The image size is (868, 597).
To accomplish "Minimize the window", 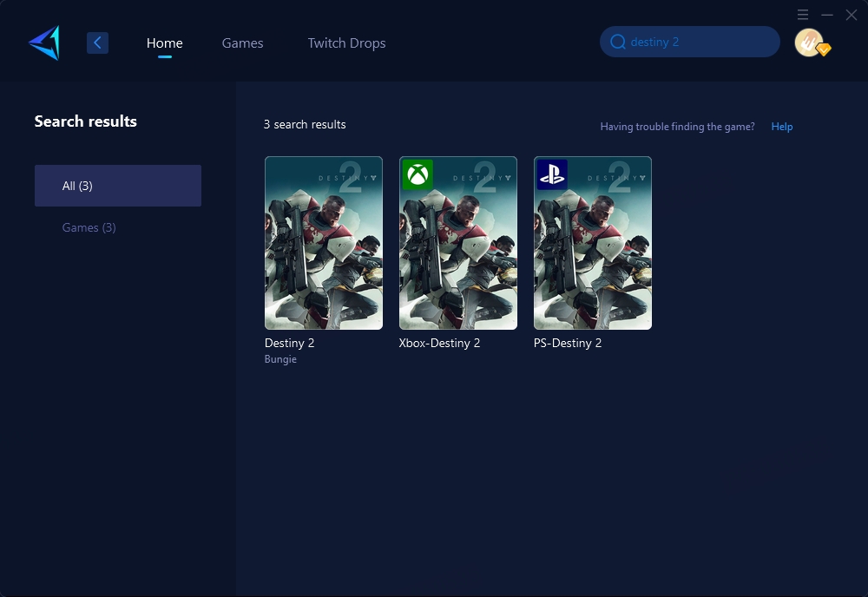I will [x=827, y=15].
